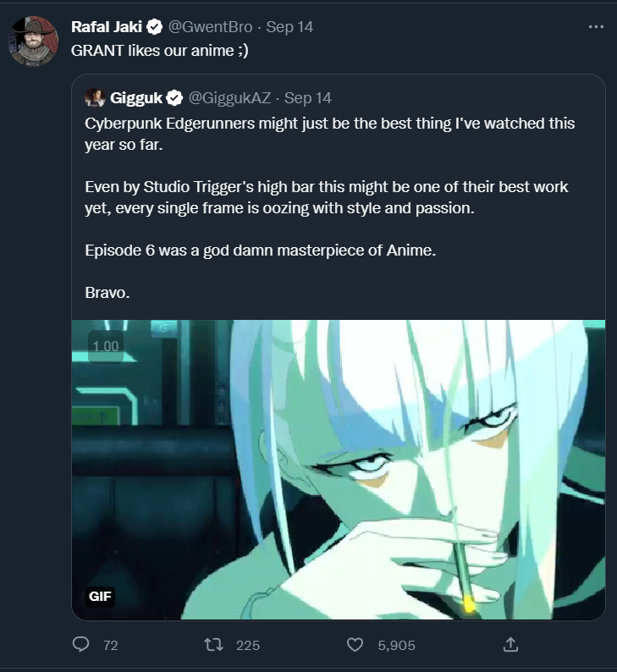Like the tweet with the heart icon
The height and width of the screenshot is (672, 617).
click(355, 645)
